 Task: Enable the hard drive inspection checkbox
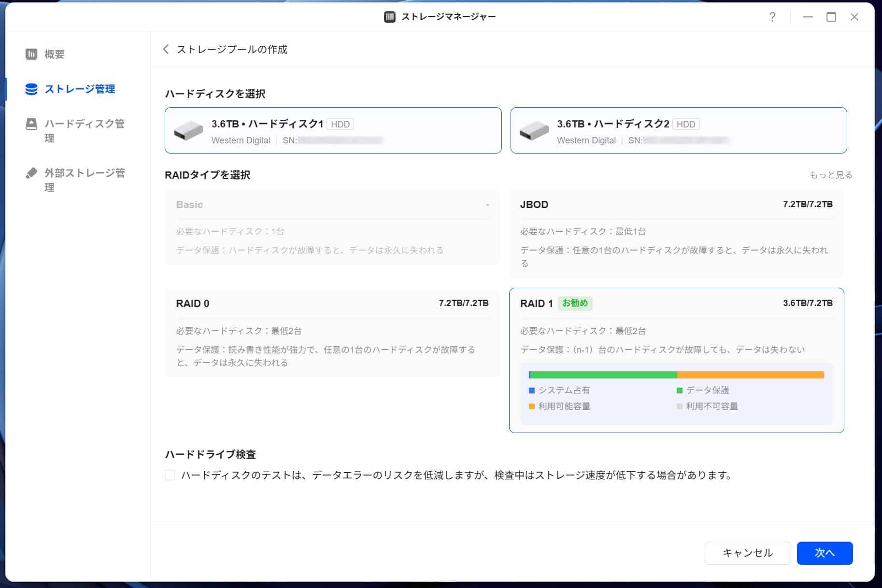(170, 475)
